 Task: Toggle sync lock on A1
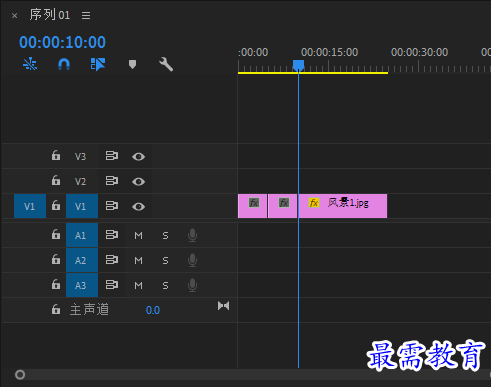coord(112,235)
